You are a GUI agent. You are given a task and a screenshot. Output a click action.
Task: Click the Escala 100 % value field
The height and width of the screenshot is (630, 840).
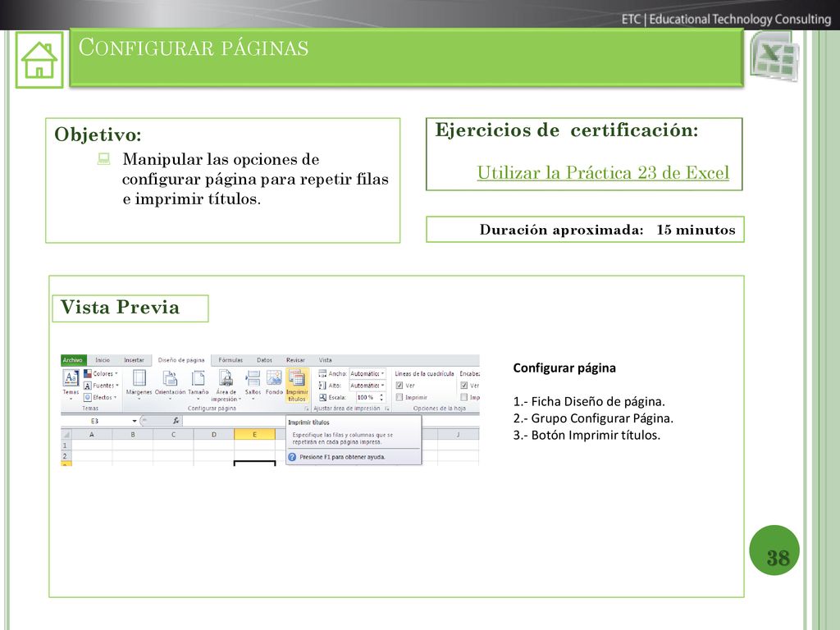[367, 397]
